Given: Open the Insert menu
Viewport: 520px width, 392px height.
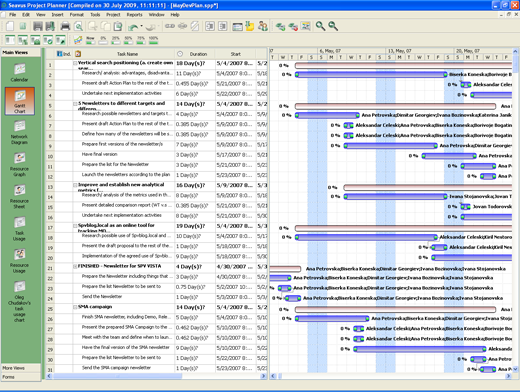Looking at the screenshot, I should click(x=57, y=15).
